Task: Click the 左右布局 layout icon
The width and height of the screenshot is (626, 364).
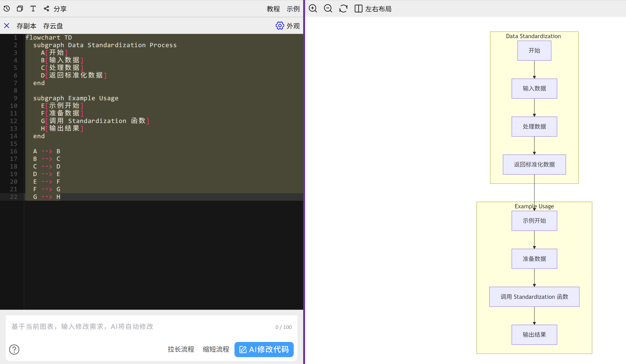Action: [358, 9]
